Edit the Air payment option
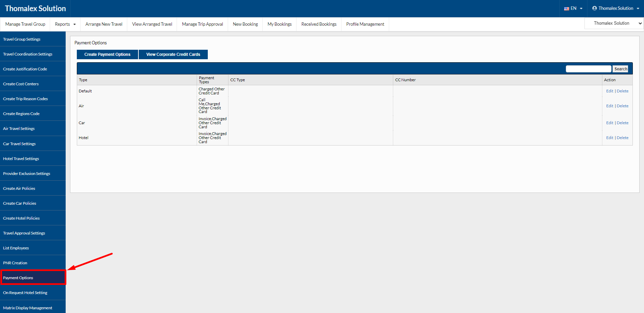644x313 pixels. tap(609, 106)
